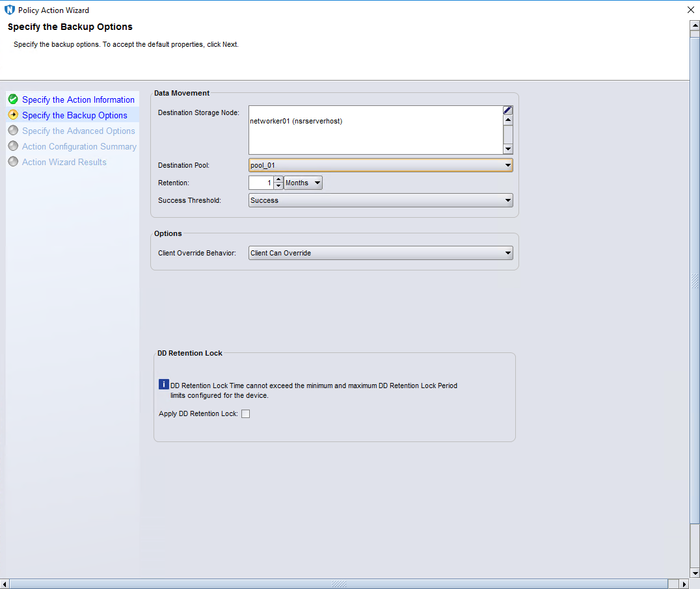
Task: Select Specify the Backup Options step
Action: (75, 115)
